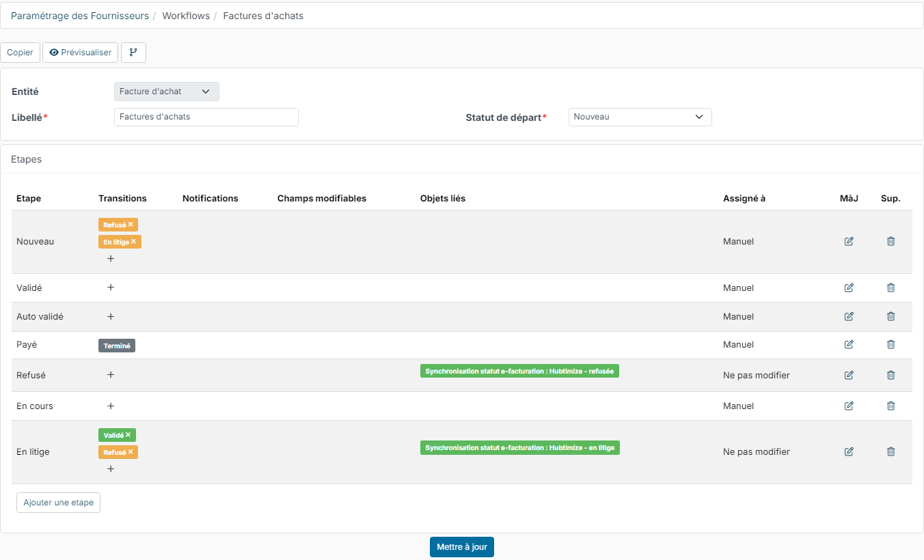924x560 pixels.
Task: Delete the En cours step
Action: [891, 406]
